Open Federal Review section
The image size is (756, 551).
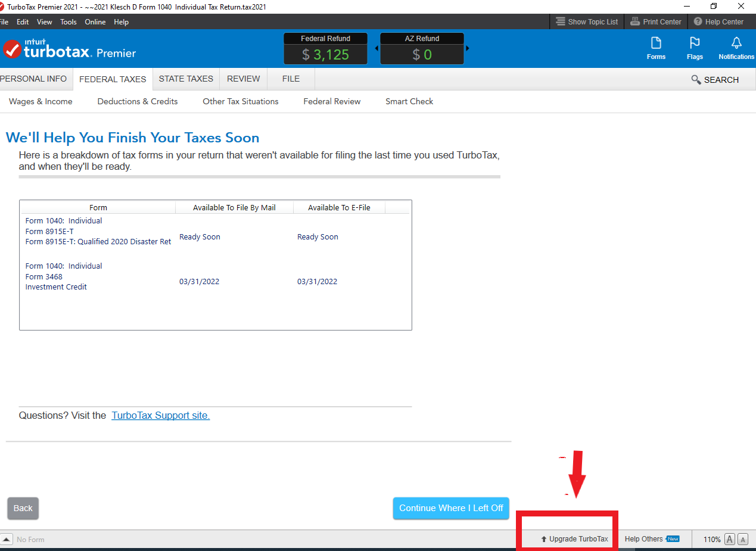(x=332, y=101)
